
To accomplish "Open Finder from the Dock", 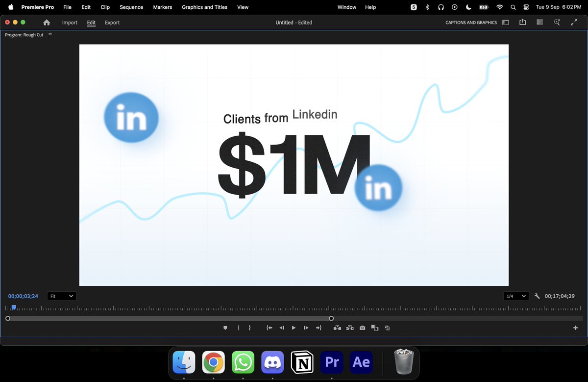I will pyautogui.click(x=184, y=362).
